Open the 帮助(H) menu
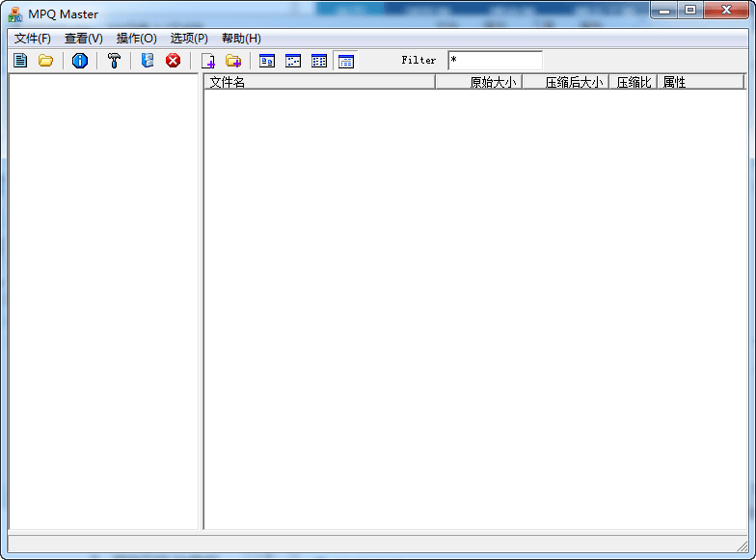The height and width of the screenshot is (560, 756). pyautogui.click(x=241, y=39)
